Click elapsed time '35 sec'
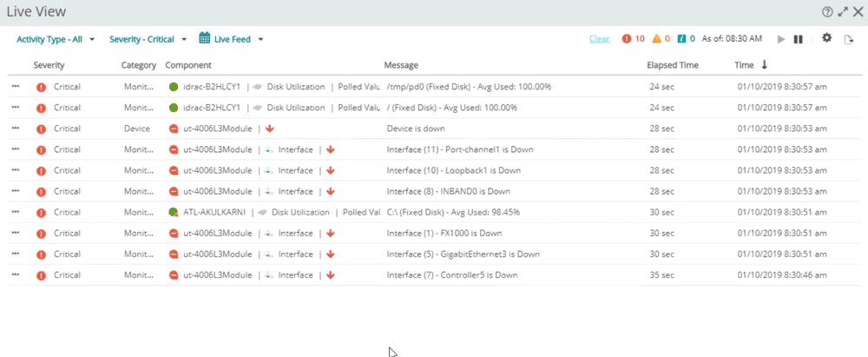This screenshot has width=868, height=357. point(662,275)
